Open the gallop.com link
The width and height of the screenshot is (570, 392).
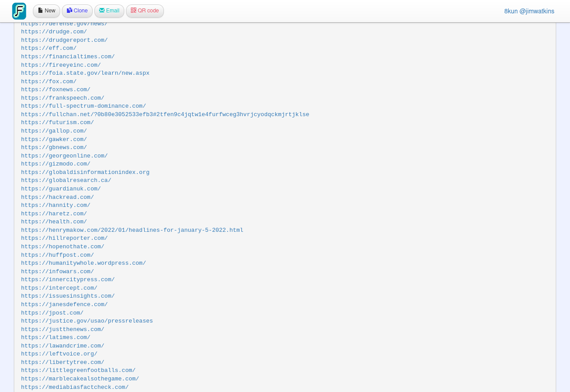point(54,131)
